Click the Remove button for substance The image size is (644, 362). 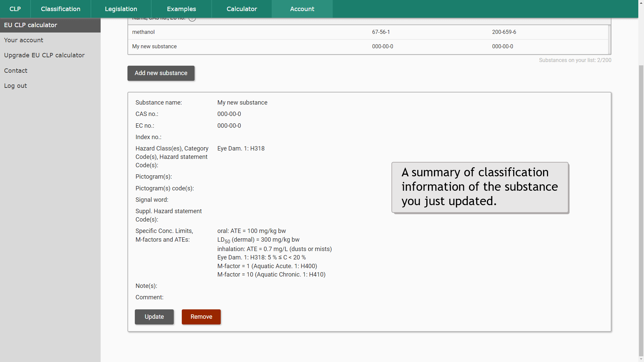201,316
